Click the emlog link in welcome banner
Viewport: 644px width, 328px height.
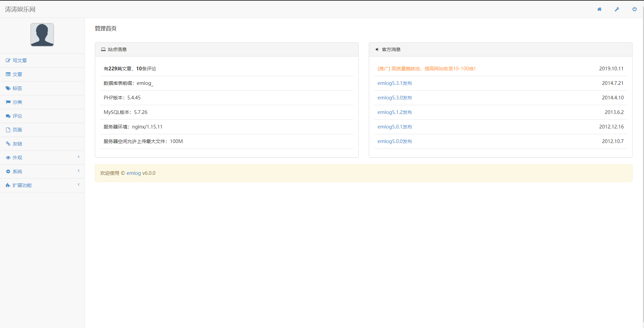click(134, 173)
